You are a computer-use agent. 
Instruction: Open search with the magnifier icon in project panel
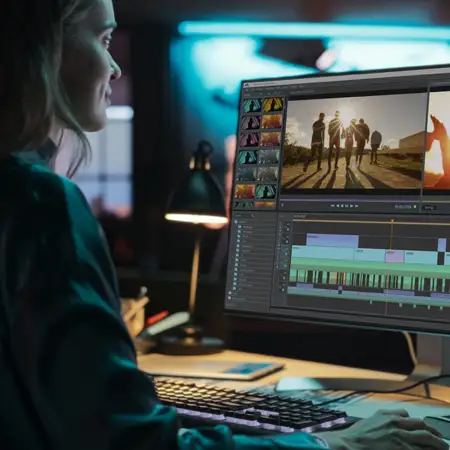coord(253,216)
